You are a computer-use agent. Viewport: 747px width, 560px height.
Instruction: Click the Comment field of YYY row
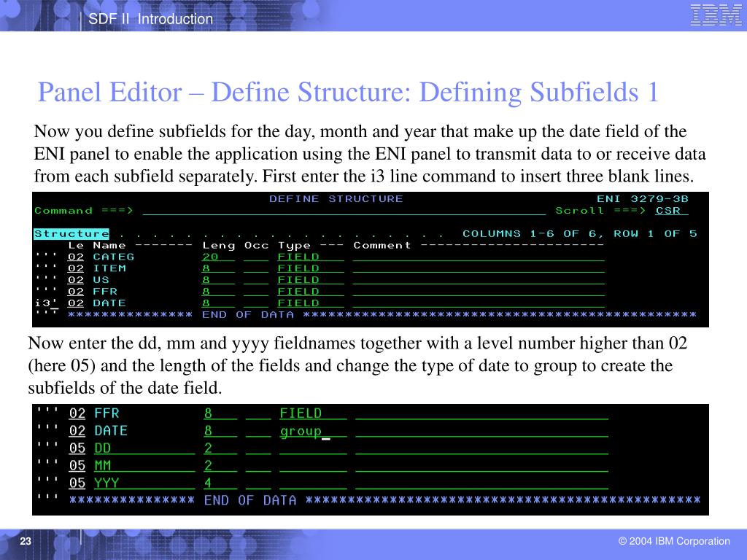click(x=481, y=483)
